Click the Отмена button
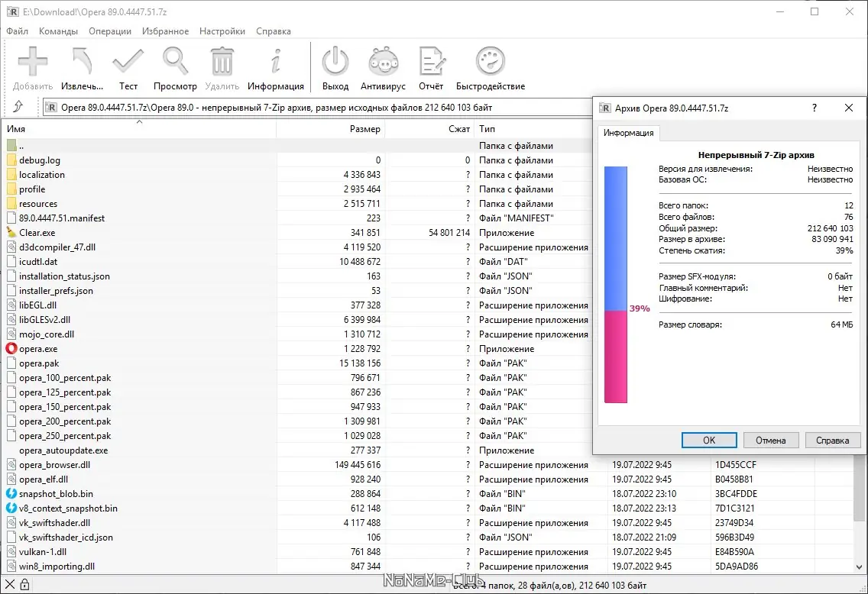The height and width of the screenshot is (594, 868). tap(771, 440)
